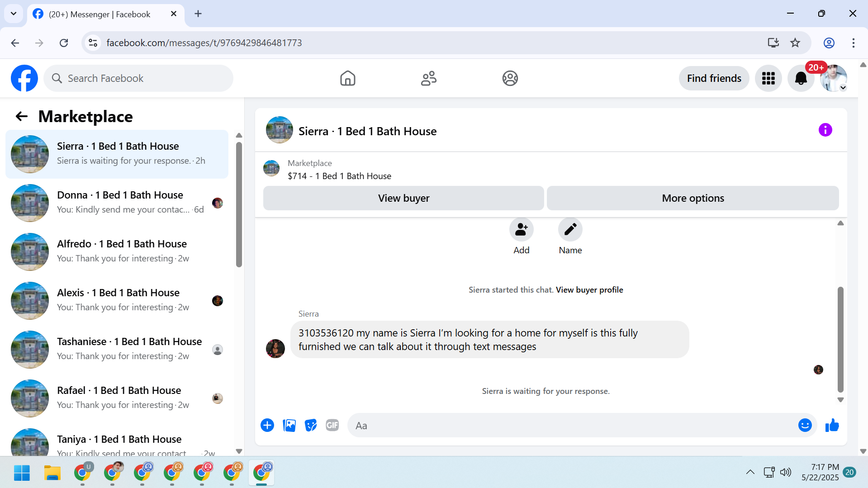Open the Groups icon in top navigation
Image resolution: width=868 pixels, height=488 pixels.
click(510, 78)
